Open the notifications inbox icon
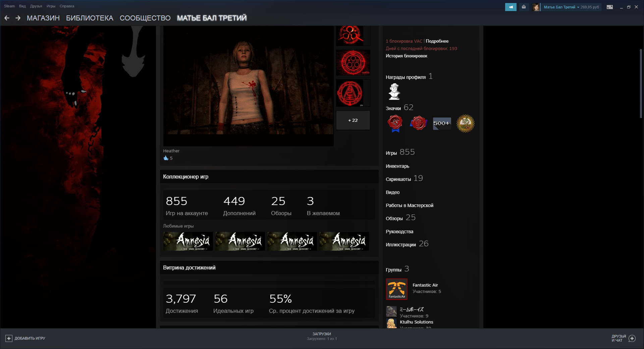 (524, 7)
